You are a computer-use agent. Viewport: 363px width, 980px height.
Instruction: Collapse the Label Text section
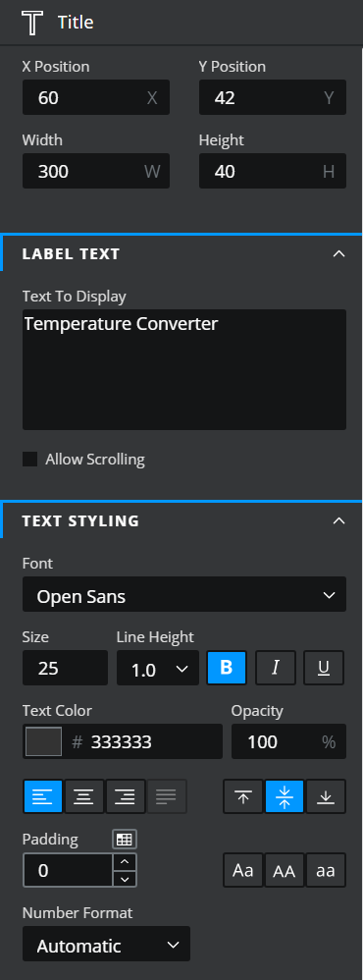(338, 253)
